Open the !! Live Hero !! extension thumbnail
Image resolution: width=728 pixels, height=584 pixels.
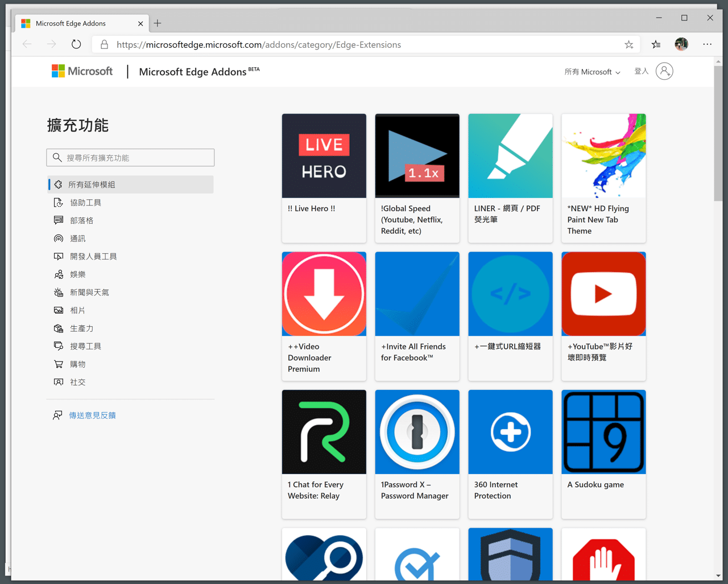[324, 156]
